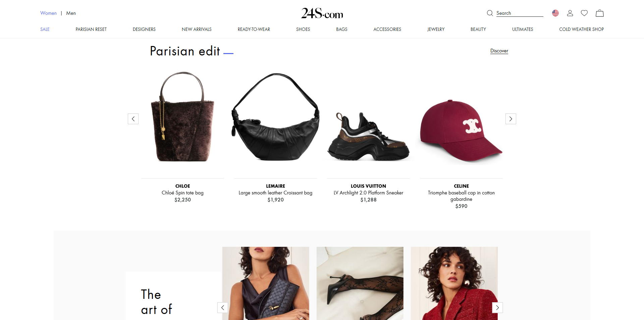Open the Chloé Spin tote bag title
Image resolution: width=644 pixels, height=320 pixels.
[x=182, y=193]
